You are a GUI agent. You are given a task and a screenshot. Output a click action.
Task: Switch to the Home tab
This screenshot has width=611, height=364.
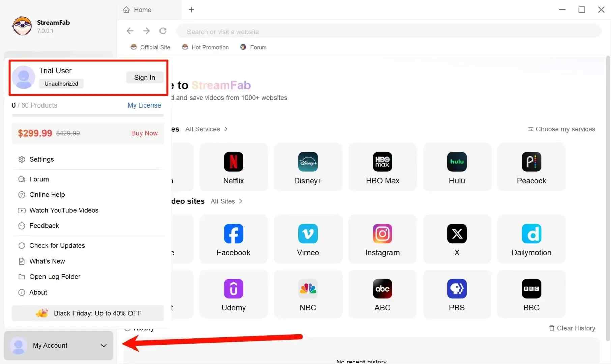pyautogui.click(x=142, y=10)
